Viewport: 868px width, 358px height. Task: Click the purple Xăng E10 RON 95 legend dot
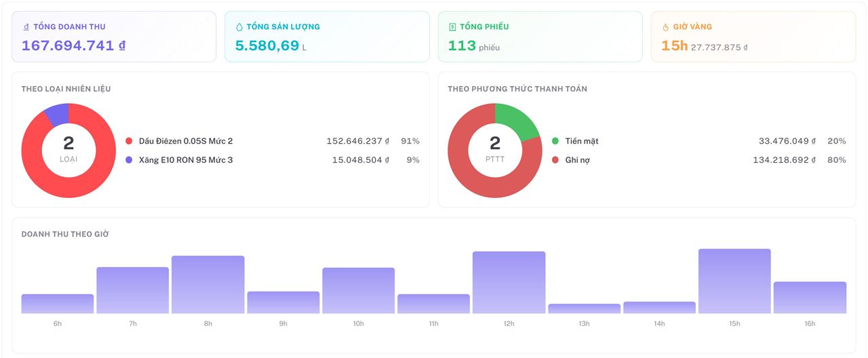(129, 160)
